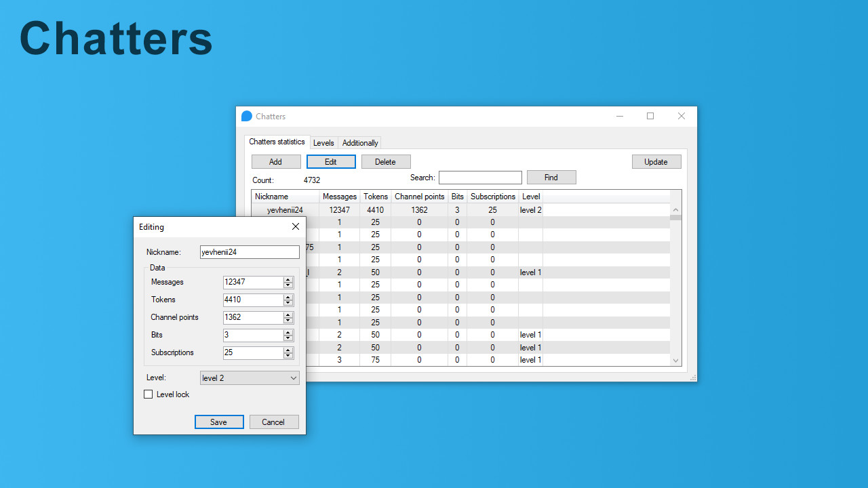The width and height of the screenshot is (868, 488).
Task: Click the Chatters app icon in title bar
Action: (246, 116)
